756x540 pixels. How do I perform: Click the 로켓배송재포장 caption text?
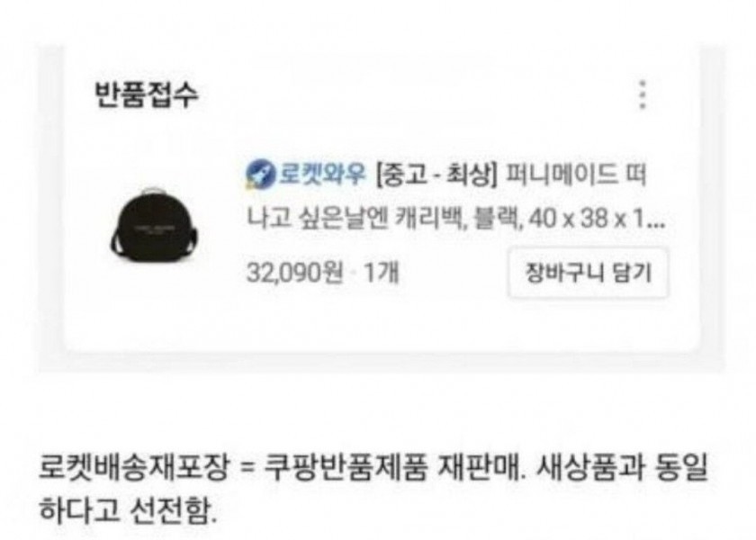click(x=132, y=467)
